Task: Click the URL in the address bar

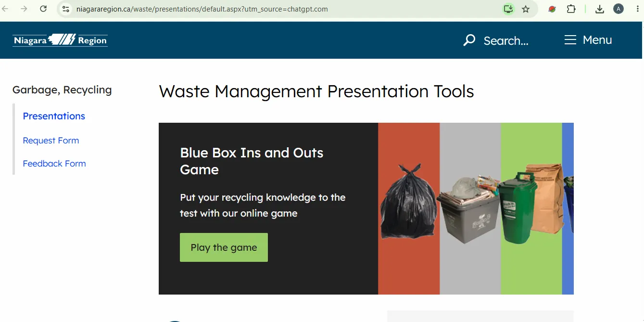Action: tap(202, 9)
